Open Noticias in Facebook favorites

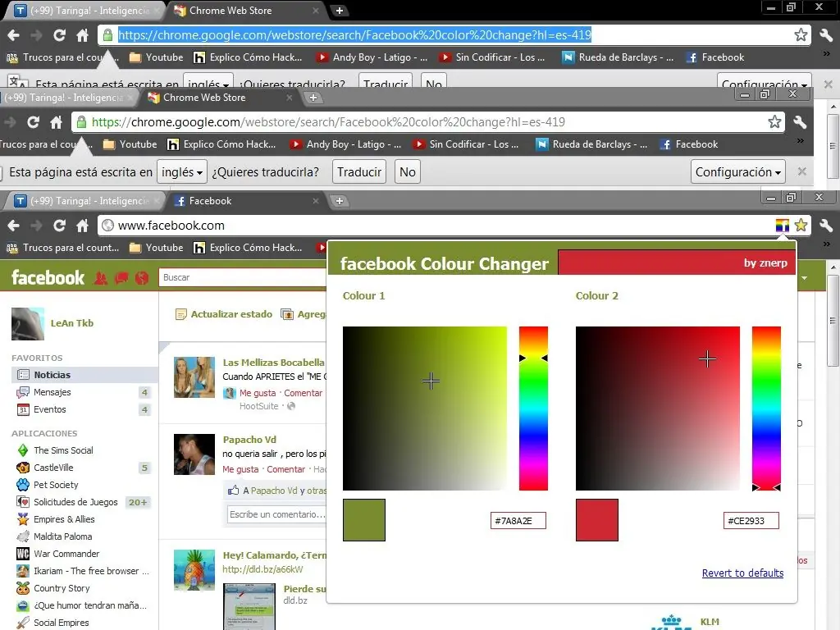pyautogui.click(x=84, y=375)
